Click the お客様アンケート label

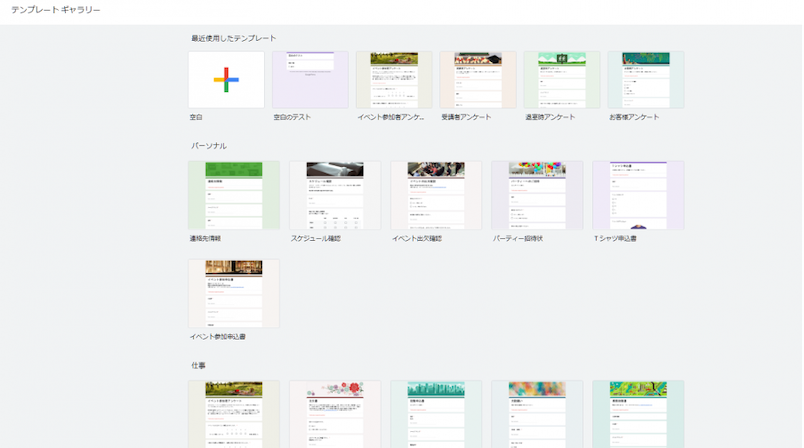point(634,117)
